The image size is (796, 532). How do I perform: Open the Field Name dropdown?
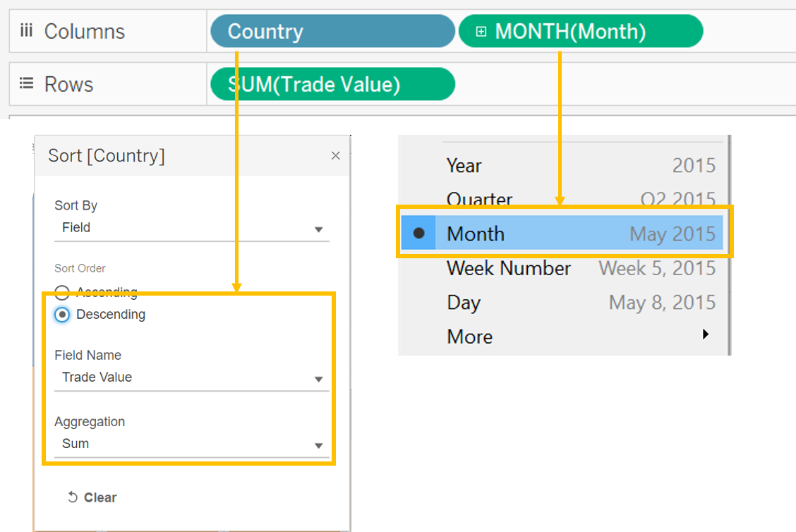tap(191, 378)
